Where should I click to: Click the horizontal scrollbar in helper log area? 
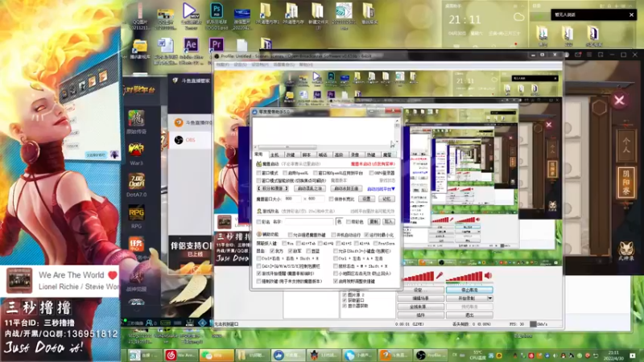(x=287, y=147)
